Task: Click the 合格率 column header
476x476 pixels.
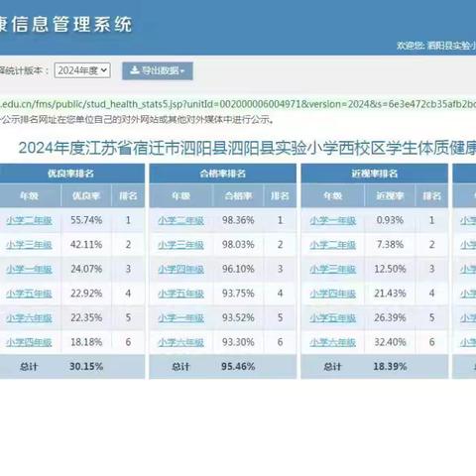Action: click(238, 196)
